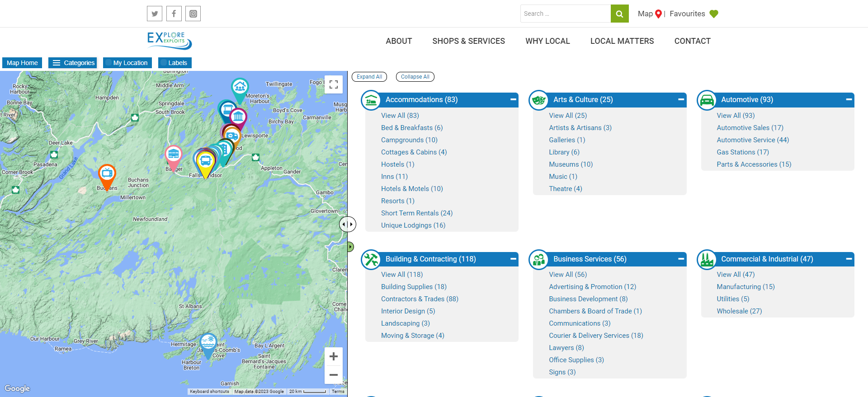Viewport: 868px width, 397px height.
Task: Collapse the Automotive panel
Action: click(x=849, y=99)
